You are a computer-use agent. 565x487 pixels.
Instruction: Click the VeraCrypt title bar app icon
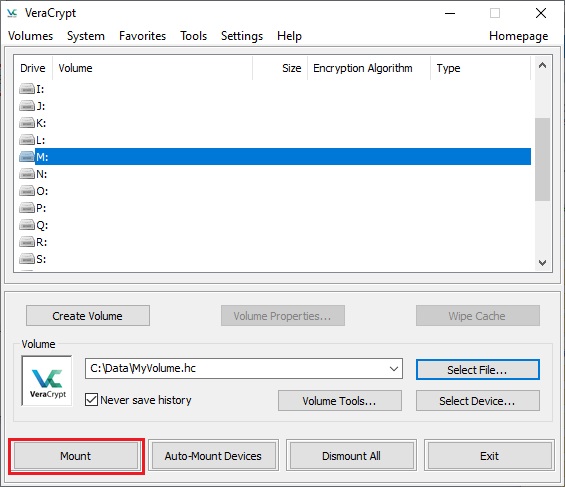pyautogui.click(x=12, y=13)
